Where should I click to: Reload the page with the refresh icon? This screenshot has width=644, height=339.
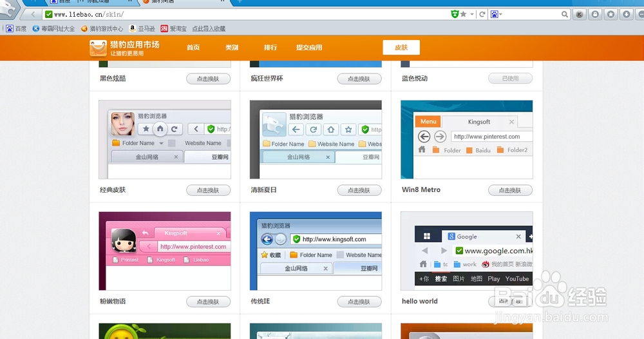pos(482,14)
